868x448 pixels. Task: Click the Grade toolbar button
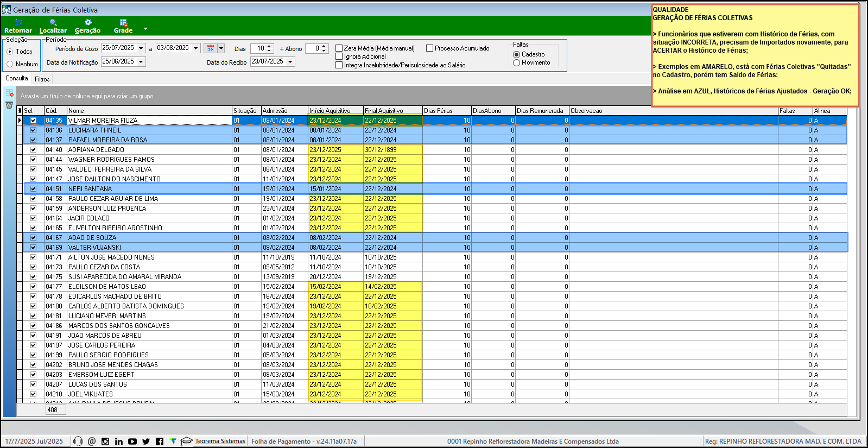tap(123, 26)
